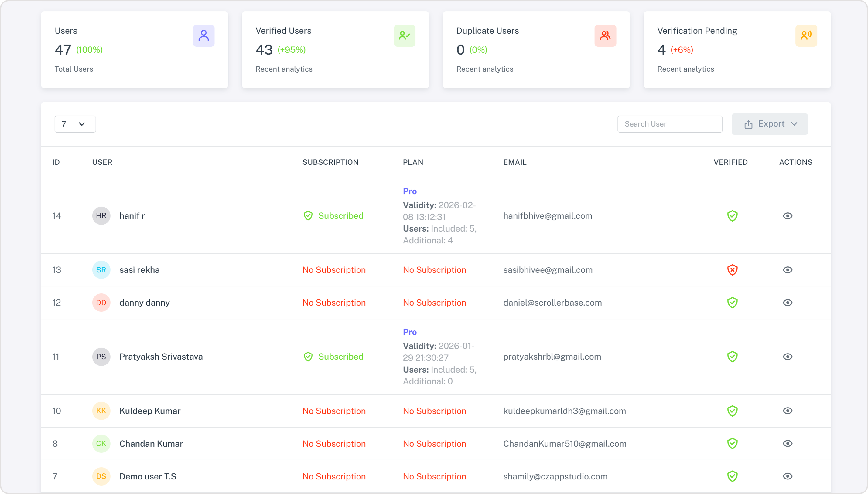
Task: Click the Verified Users check icon
Action: (405, 36)
